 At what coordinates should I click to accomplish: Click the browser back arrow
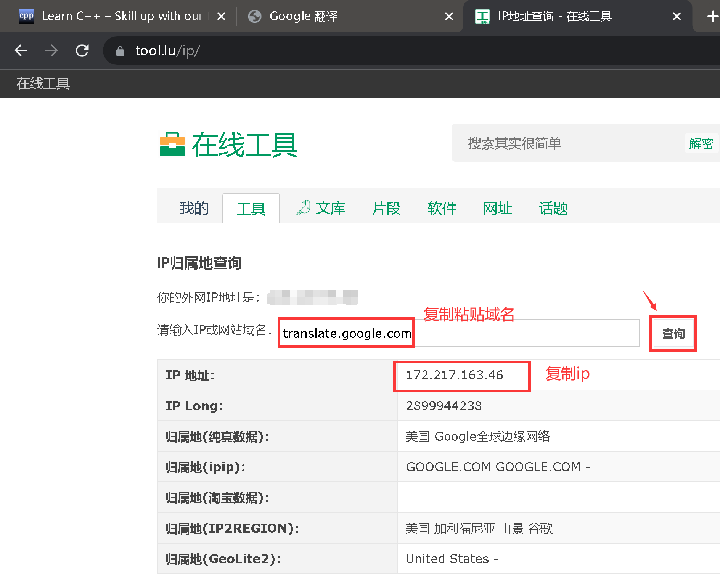(21, 50)
